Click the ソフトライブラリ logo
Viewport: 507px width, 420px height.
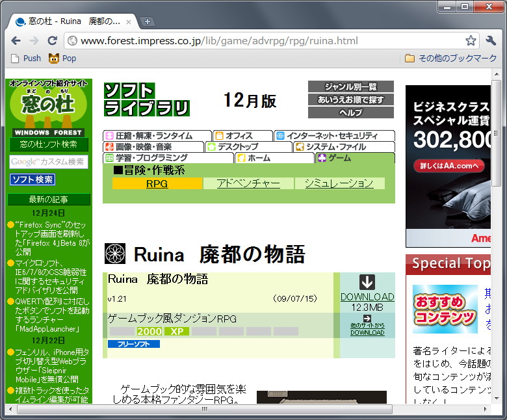coord(147,99)
